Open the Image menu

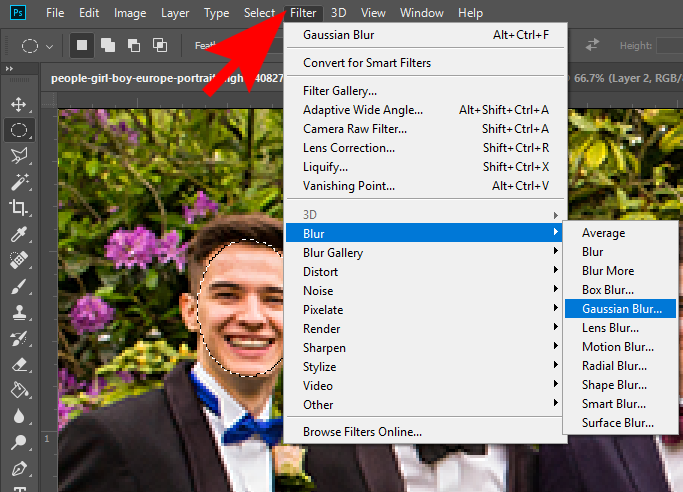pyautogui.click(x=130, y=13)
